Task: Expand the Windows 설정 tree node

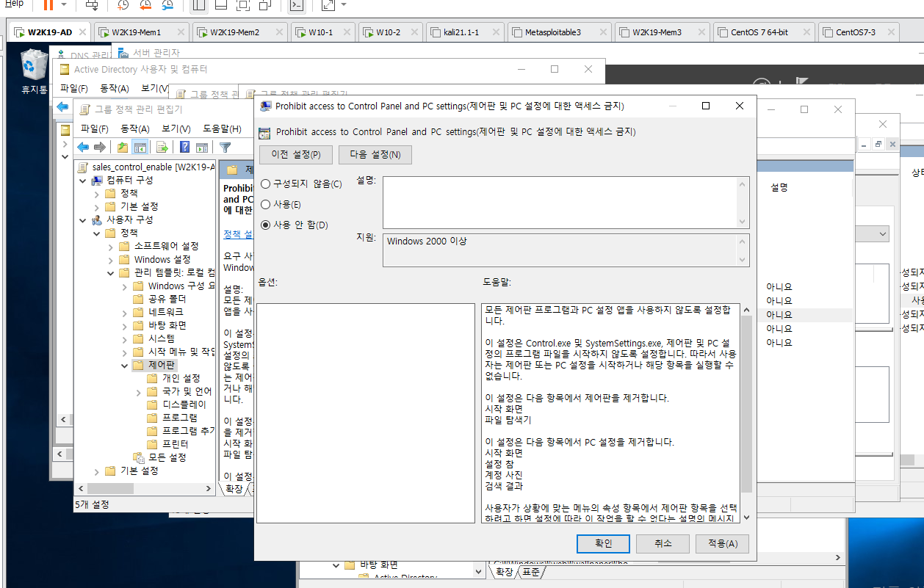Action: pyautogui.click(x=110, y=259)
